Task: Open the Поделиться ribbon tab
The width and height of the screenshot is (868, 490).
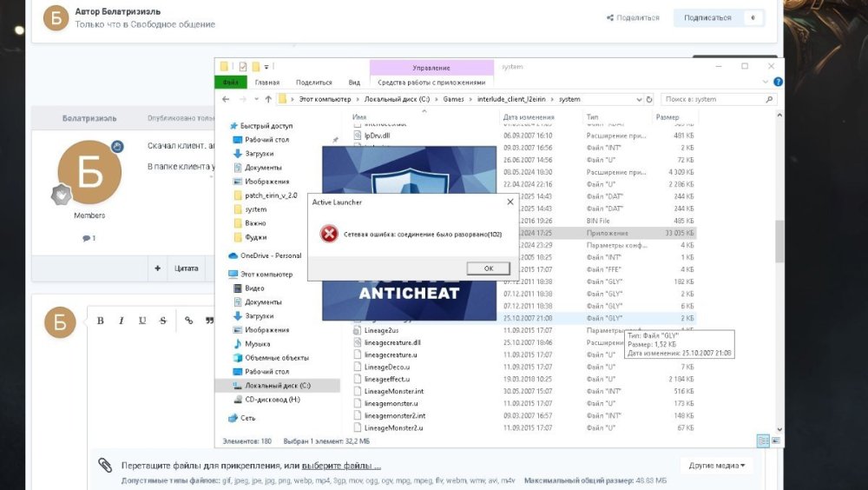Action: [x=313, y=83]
